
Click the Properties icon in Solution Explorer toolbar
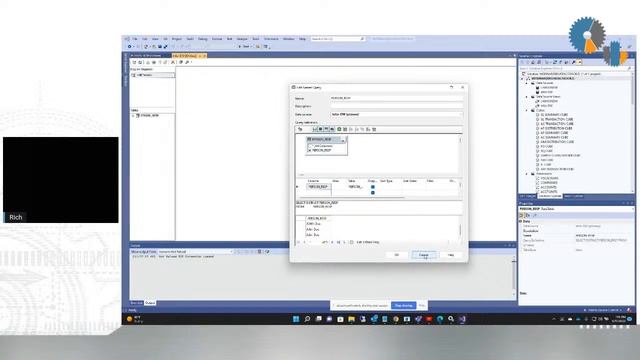(573, 62)
